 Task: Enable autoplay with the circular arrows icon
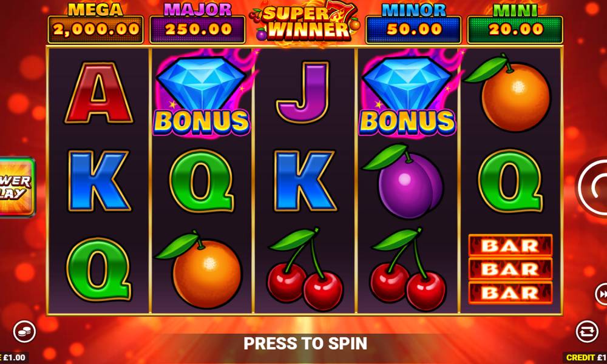click(587, 331)
